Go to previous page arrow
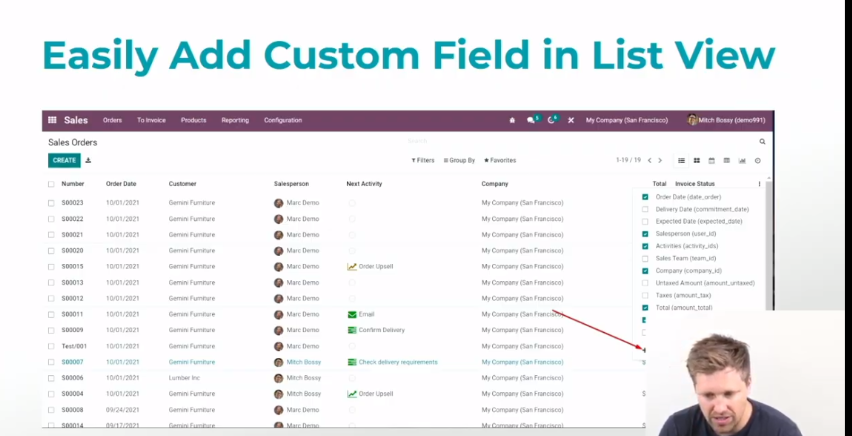Viewport: 852px width, 436px height. (x=649, y=160)
